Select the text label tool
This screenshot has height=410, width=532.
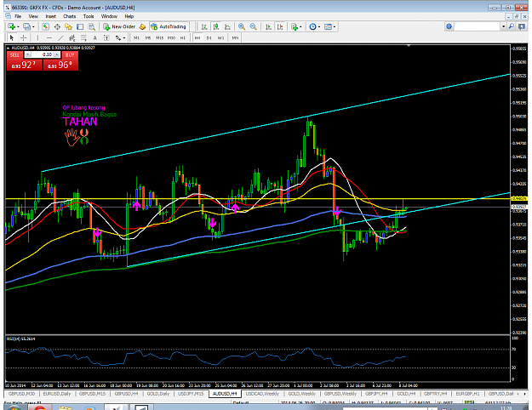pyautogui.click(x=106, y=37)
